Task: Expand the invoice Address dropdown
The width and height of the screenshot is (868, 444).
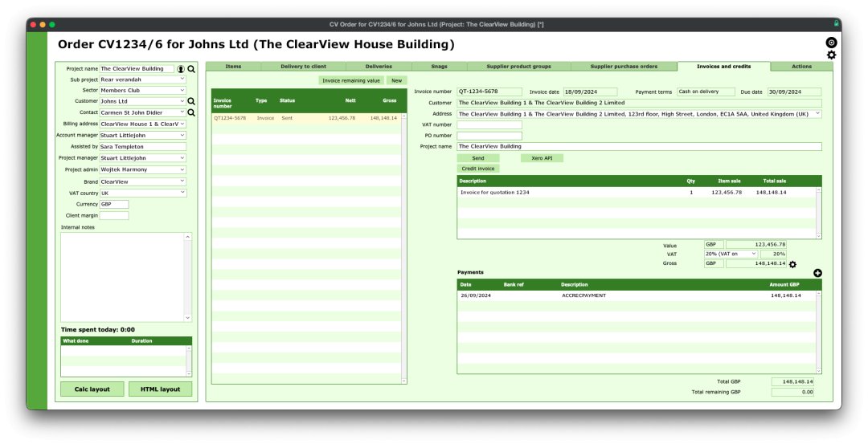Action: (x=817, y=114)
